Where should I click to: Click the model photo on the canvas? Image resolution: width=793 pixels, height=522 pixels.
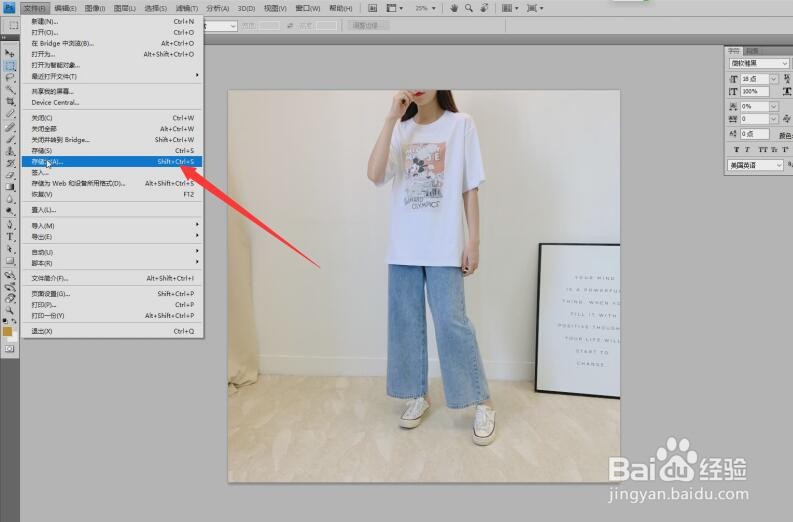pyautogui.click(x=424, y=286)
